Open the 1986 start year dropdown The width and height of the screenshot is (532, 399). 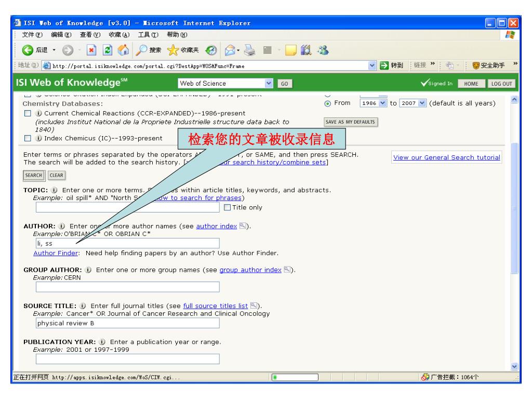coord(383,103)
